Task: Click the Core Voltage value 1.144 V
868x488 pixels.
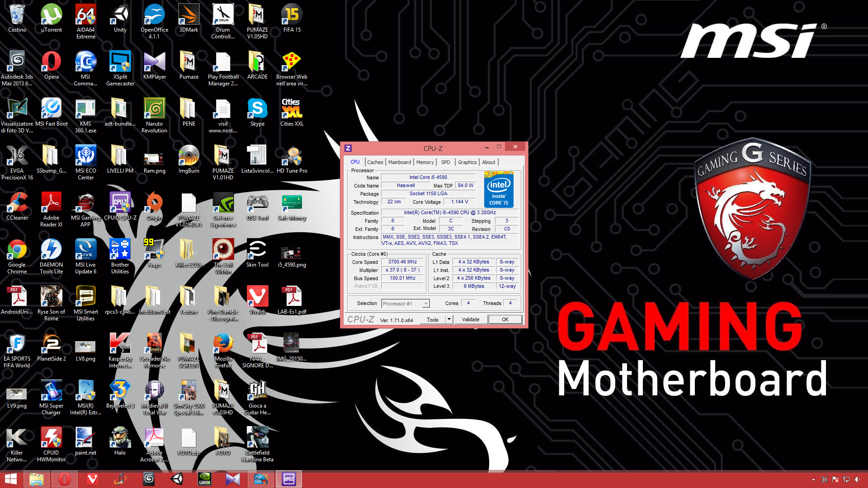Action: pyautogui.click(x=459, y=202)
